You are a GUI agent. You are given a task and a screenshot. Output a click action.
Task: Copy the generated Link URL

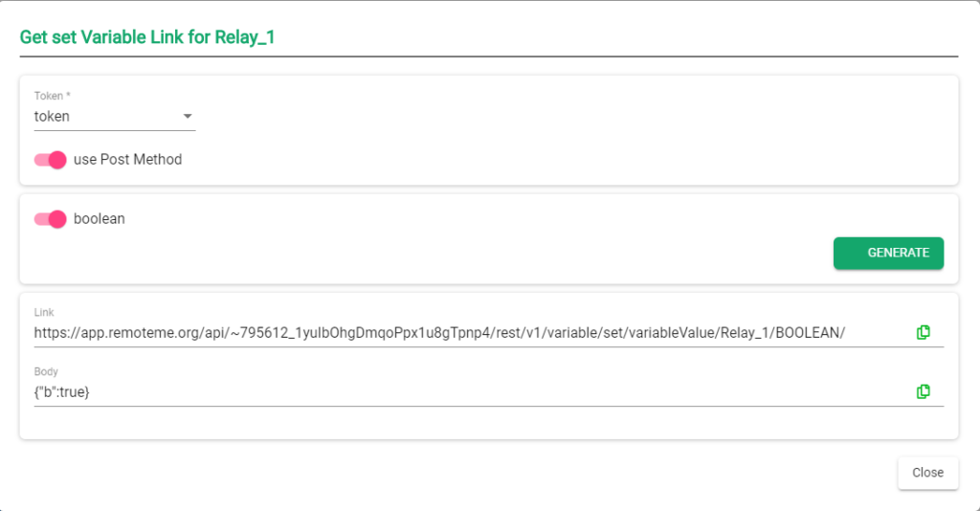pos(923,332)
